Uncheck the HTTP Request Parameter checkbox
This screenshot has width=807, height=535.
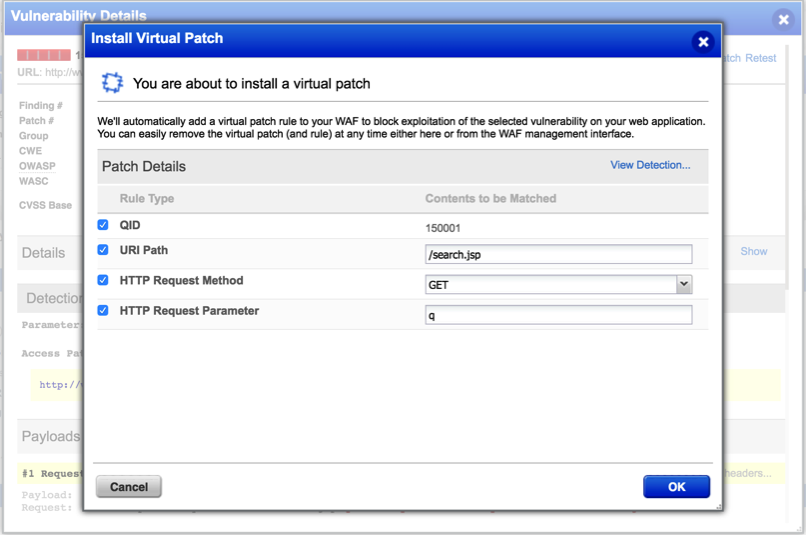pyautogui.click(x=103, y=310)
